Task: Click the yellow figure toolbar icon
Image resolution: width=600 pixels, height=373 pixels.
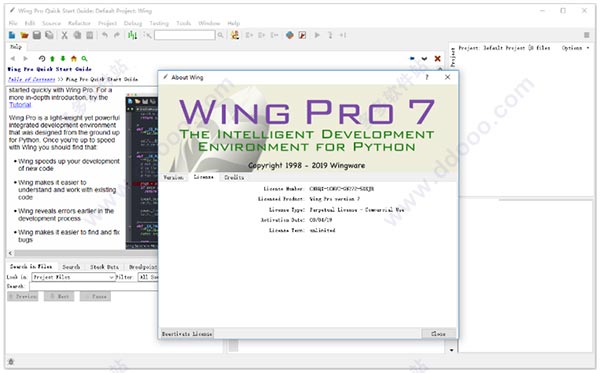Action: click(x=235, y=35)
